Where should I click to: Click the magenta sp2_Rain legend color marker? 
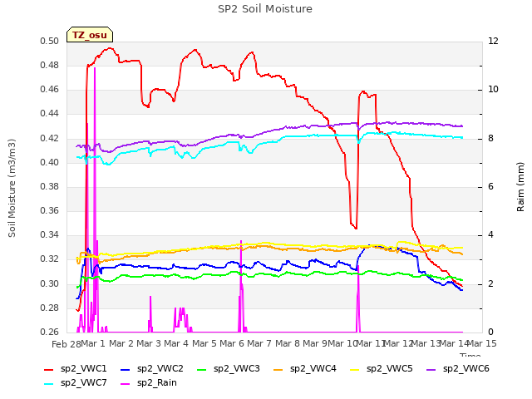(x=126, y=384)
